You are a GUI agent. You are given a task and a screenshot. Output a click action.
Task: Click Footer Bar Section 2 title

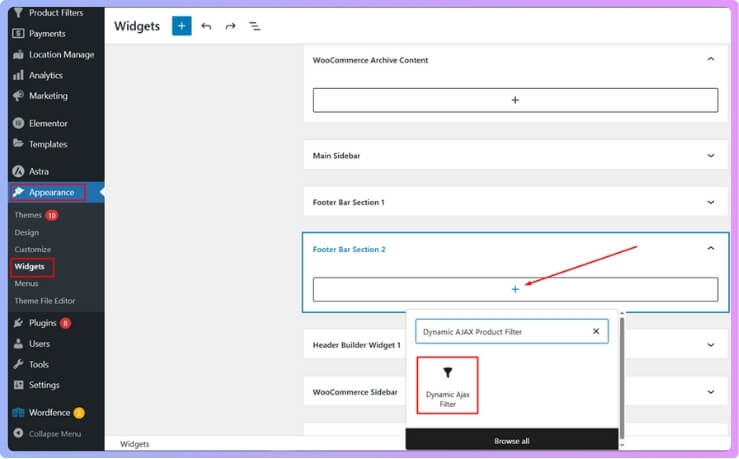pos(349,249)
